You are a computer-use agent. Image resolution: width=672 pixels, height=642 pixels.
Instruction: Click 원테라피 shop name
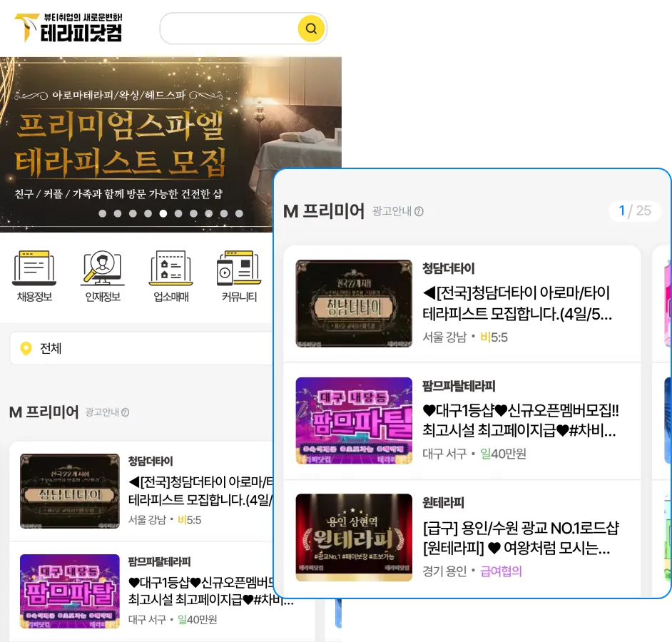tap(443, 503)
